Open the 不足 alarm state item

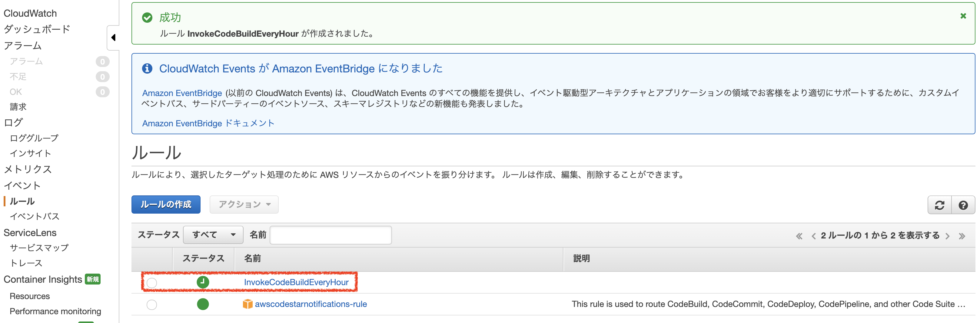coord(18,77)
